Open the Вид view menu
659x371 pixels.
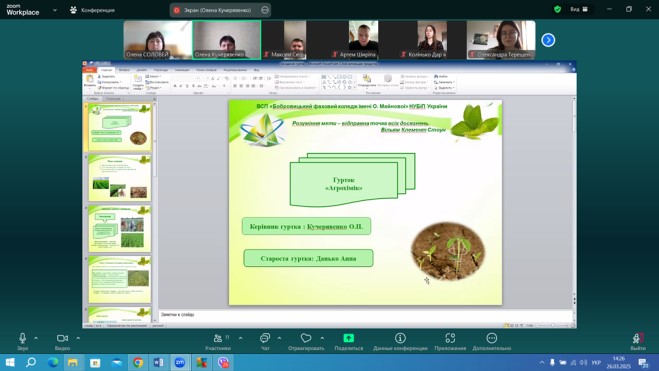tap(579, 9)
